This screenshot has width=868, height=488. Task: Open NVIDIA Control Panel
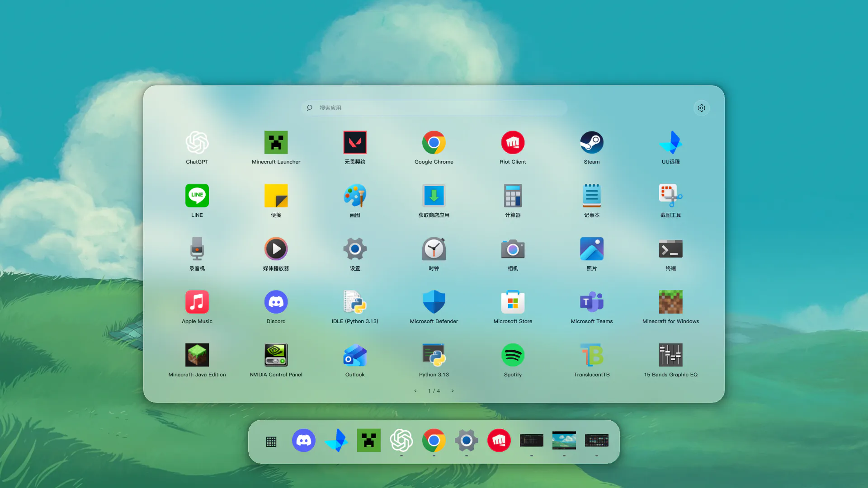click(276, 355)
